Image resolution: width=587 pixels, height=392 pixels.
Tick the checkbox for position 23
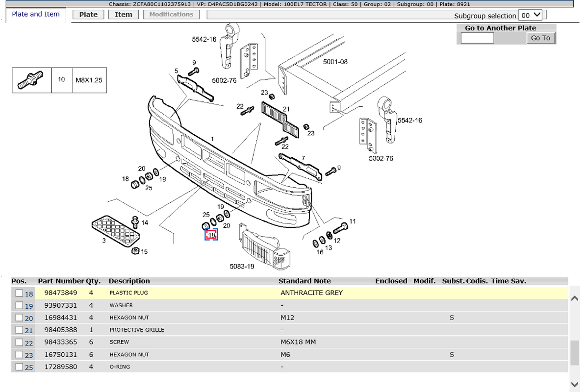19,355
